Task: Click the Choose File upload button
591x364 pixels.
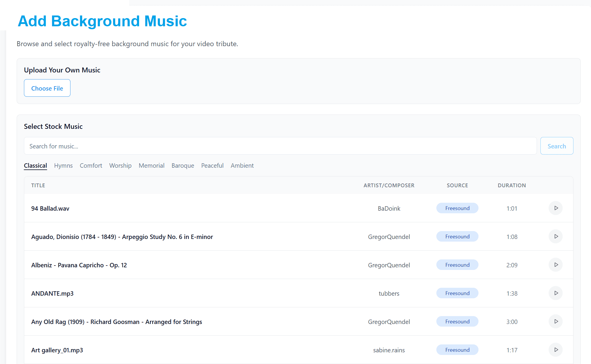Action: click(x=47, y=88)
